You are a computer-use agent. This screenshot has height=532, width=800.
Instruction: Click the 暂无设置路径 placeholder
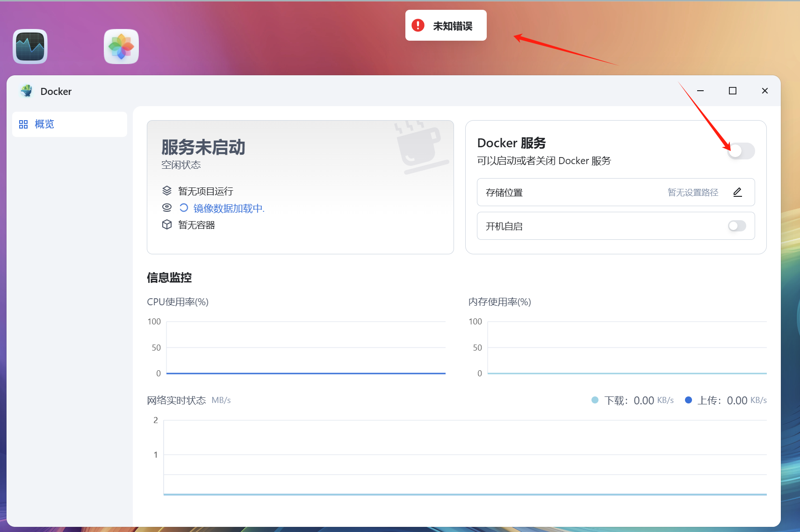(693, 192)
